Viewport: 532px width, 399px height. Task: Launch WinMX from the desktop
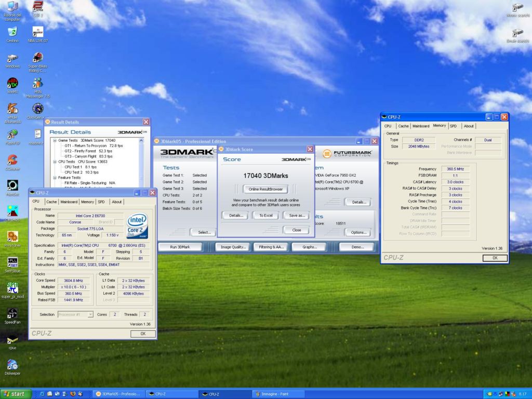(12, 86)
